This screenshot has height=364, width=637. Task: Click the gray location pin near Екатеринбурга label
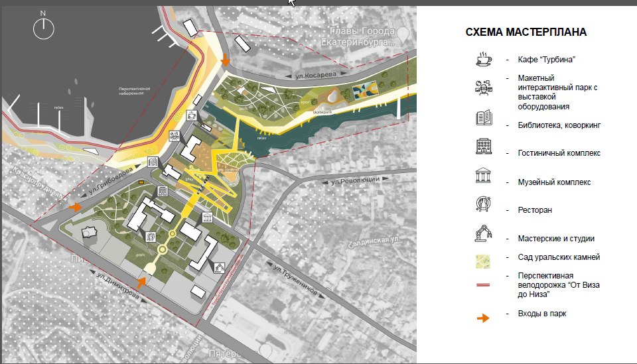pyautogui.click(x=401, y=32)
